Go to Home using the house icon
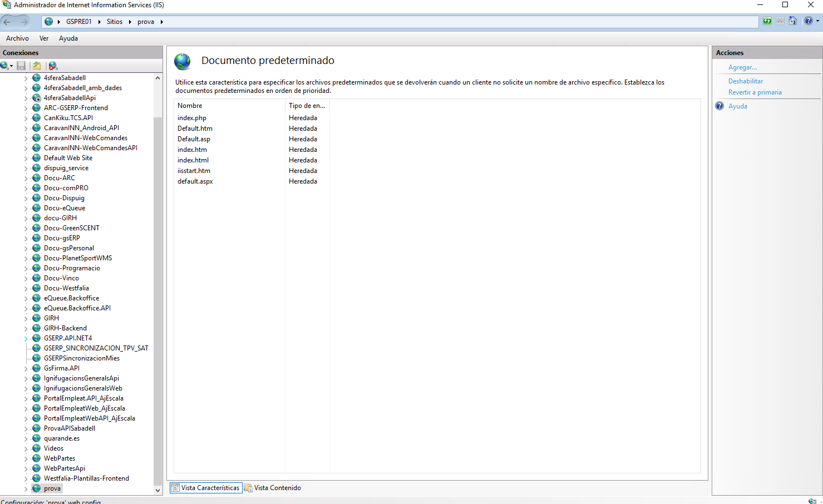Viewport: 823px width, 504px height. (x=793, y=21)
